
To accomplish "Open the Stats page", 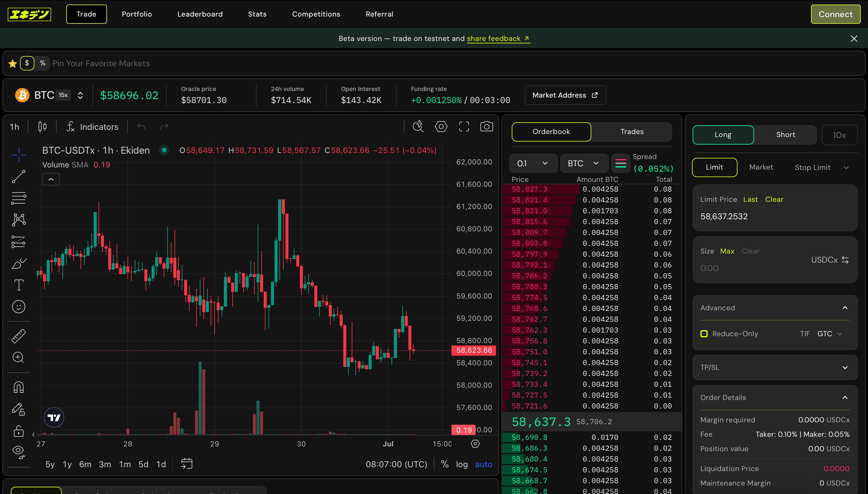I will pyautogui.click(x=257, y=14).
